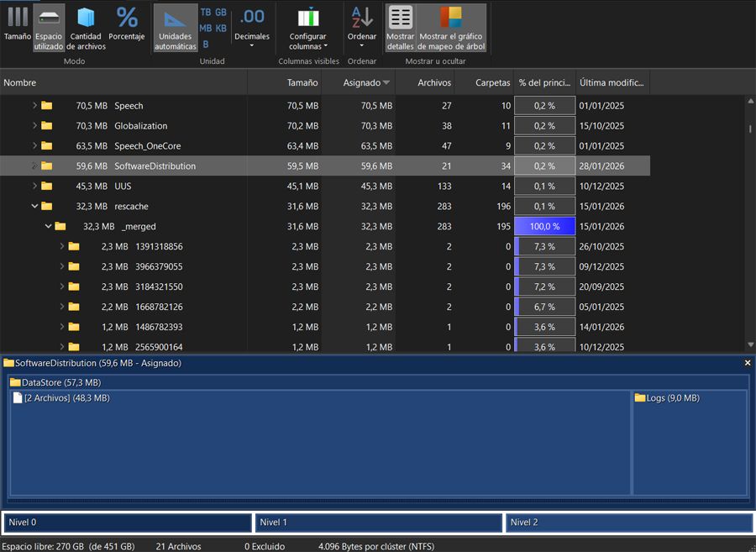Show Cantidad de archivos mode
This screenshot has width=756, height=552.
pyautogui.click(x=85, y=25)
